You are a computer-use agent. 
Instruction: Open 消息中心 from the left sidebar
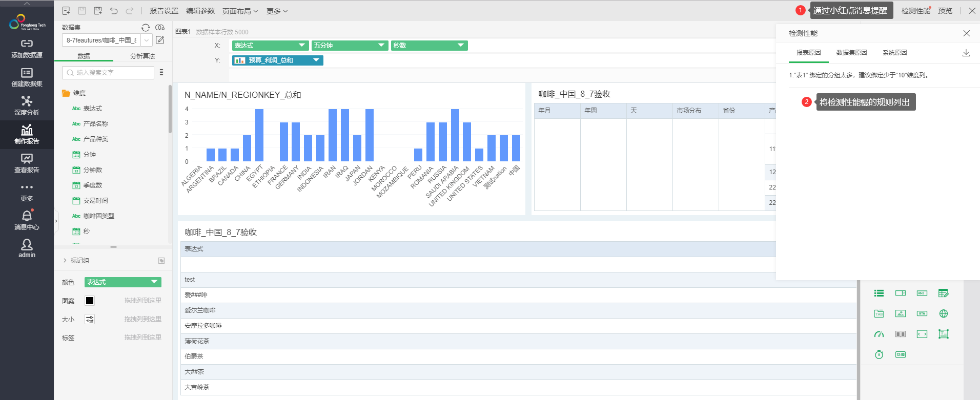tap(27, 220)
